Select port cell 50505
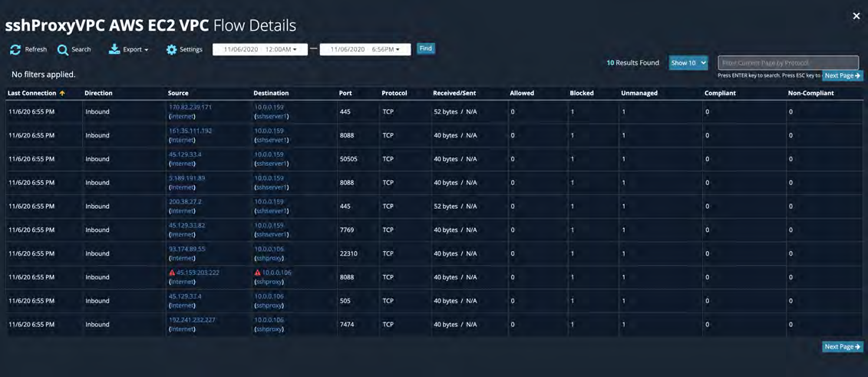868x377 pixels. click(348, 159)
